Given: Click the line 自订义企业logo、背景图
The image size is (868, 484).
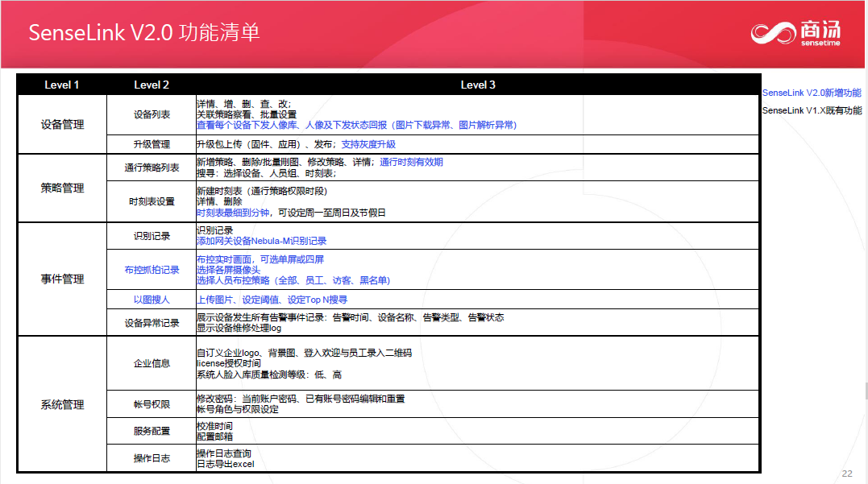Looking at the screenshot, I should point(304,353).
